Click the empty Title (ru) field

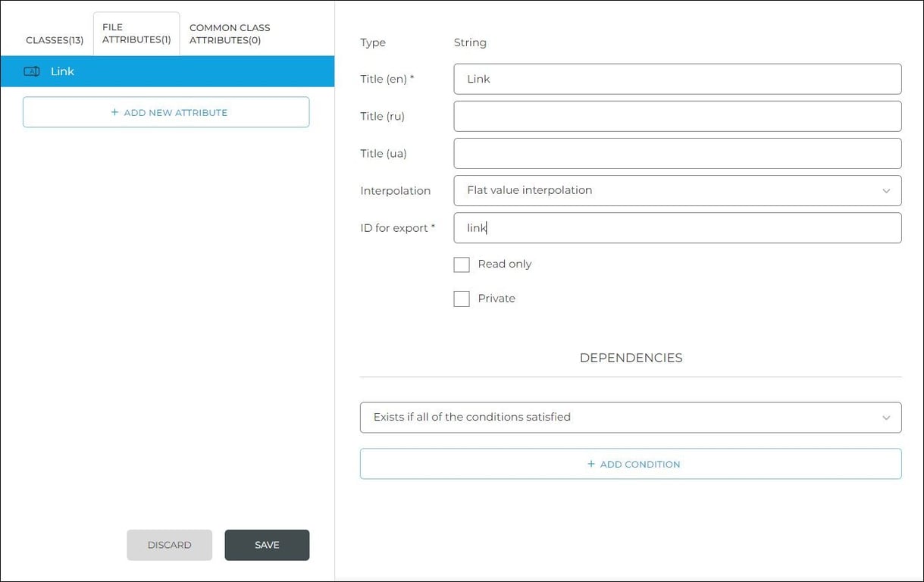677,115
